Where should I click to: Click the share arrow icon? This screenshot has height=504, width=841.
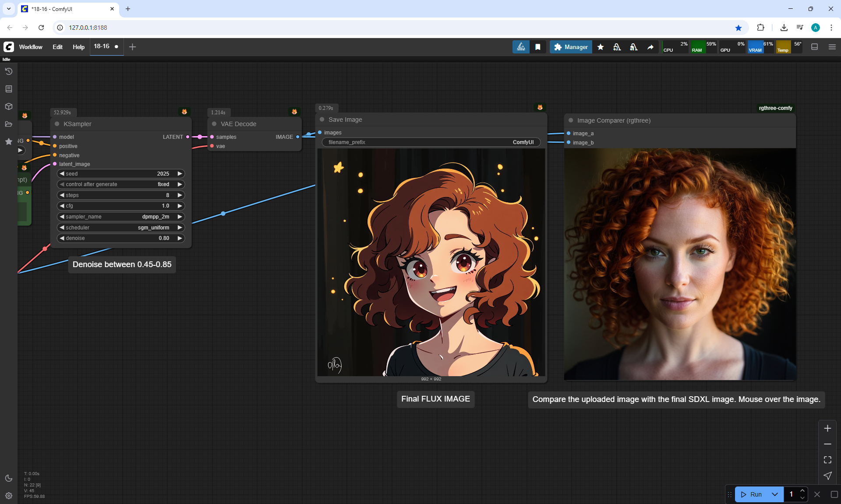tap(650, 47)
